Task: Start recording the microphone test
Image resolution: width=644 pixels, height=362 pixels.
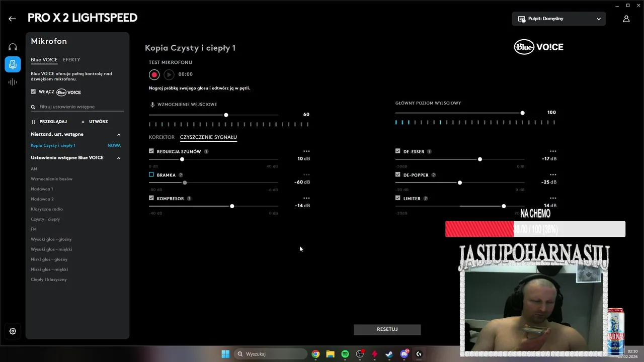Action: pos(154,74)
